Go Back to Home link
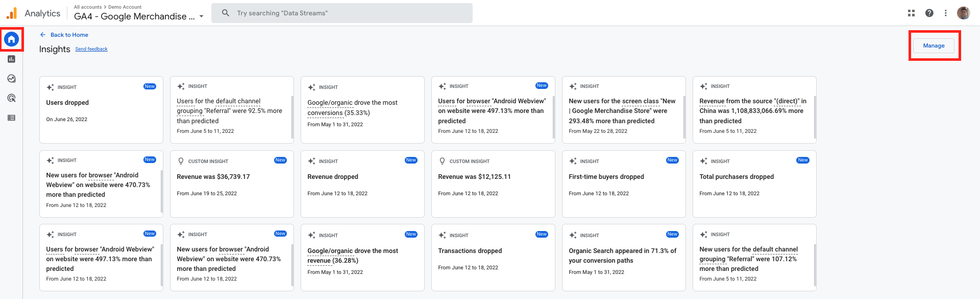The width and height of the screenshot is (980, 299). pyautogui.click(x=64, y=35)
